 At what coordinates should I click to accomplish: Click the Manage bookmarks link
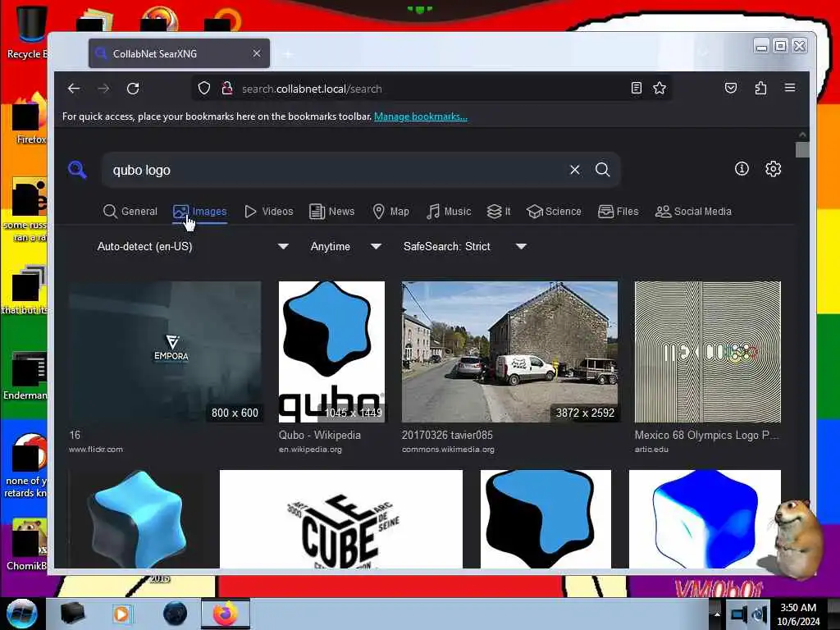pos(421,116)
